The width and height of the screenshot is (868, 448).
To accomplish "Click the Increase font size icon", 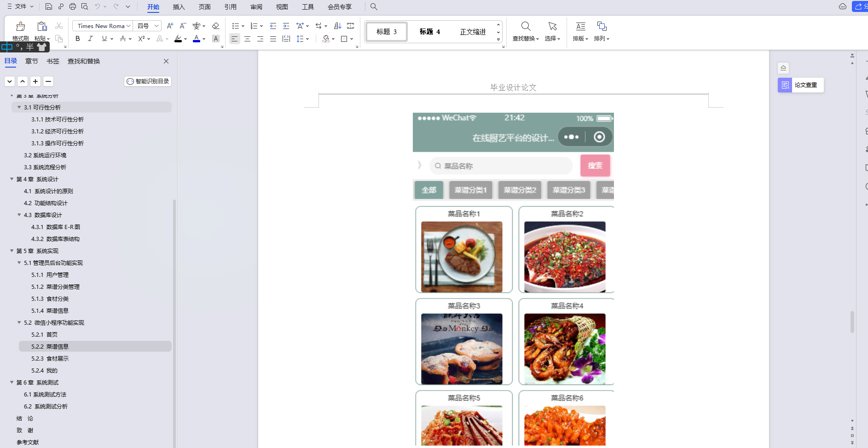I will (x=170, y=26).
